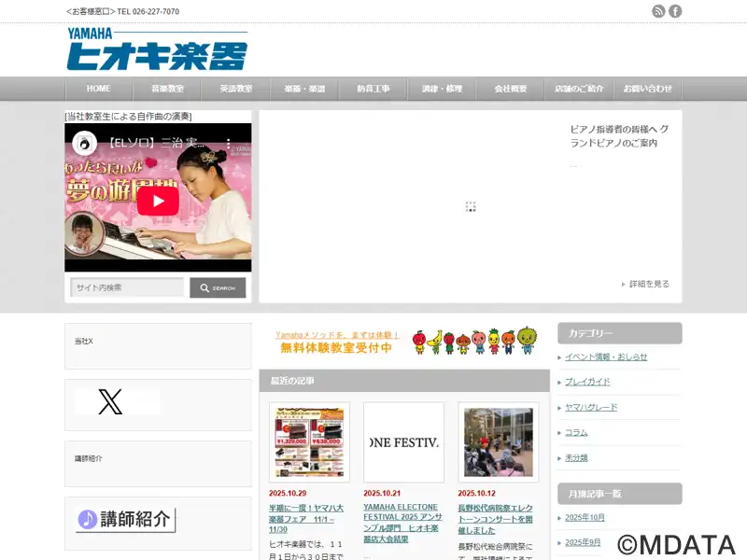Screen dimensions: 747x560
Task: Click the 2025.10.21 article date
Action: 382,494
